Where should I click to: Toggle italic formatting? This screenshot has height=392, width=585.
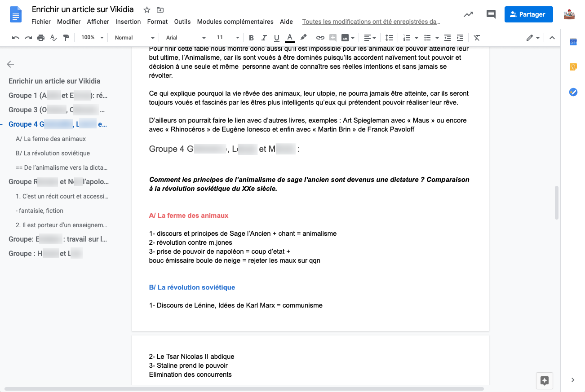(x=264, y=38)
